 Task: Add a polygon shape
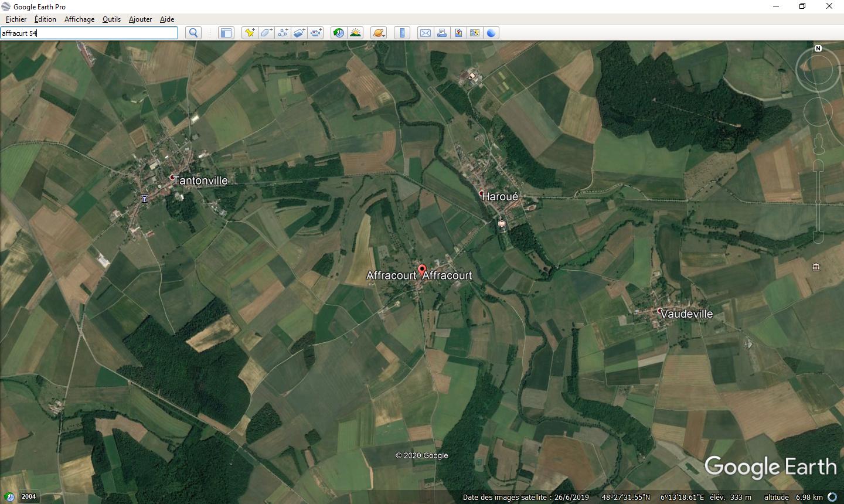tap(266, 33)
